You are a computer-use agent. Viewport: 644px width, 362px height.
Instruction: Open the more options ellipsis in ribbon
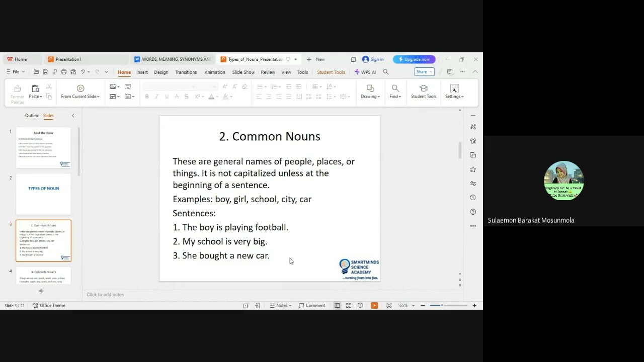point(462,72)
